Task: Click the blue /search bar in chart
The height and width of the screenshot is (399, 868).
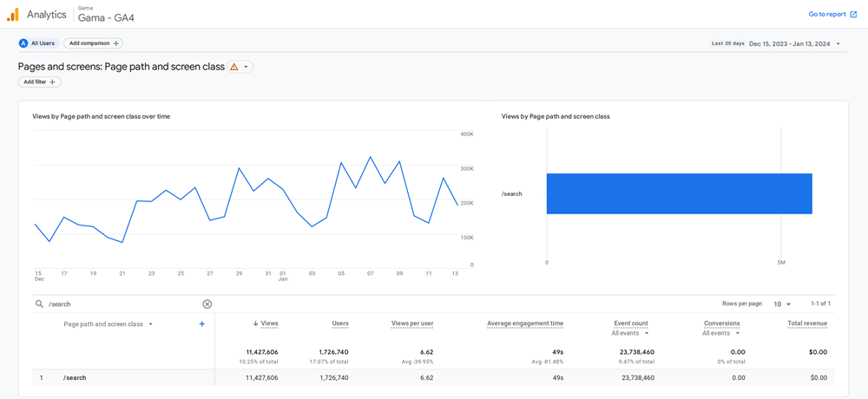Action: tap(680, 193)
